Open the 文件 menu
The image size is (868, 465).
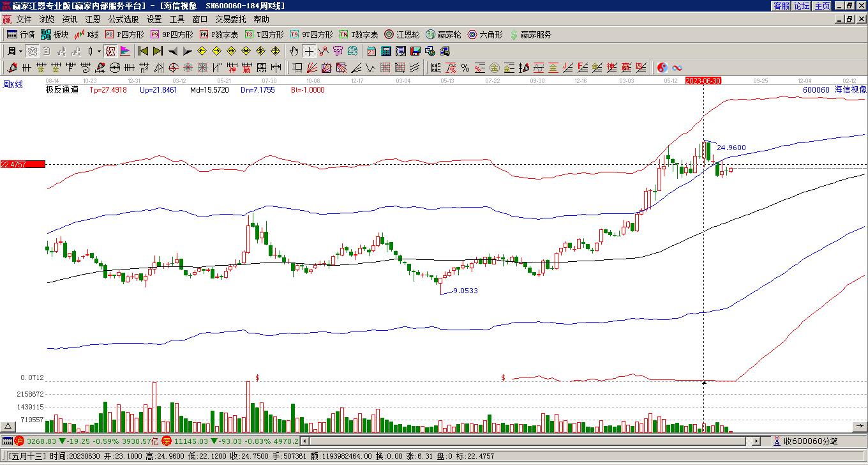pos(24,20)
